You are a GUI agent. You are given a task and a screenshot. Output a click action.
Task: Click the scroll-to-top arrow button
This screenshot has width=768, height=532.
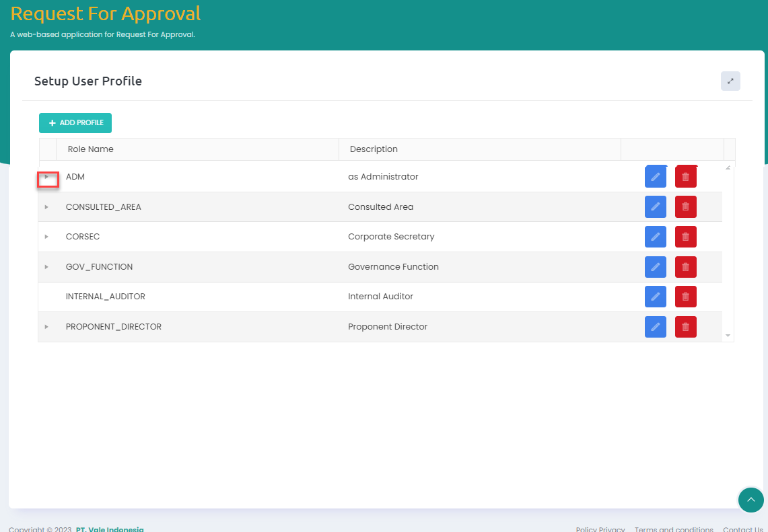point(750,500)
